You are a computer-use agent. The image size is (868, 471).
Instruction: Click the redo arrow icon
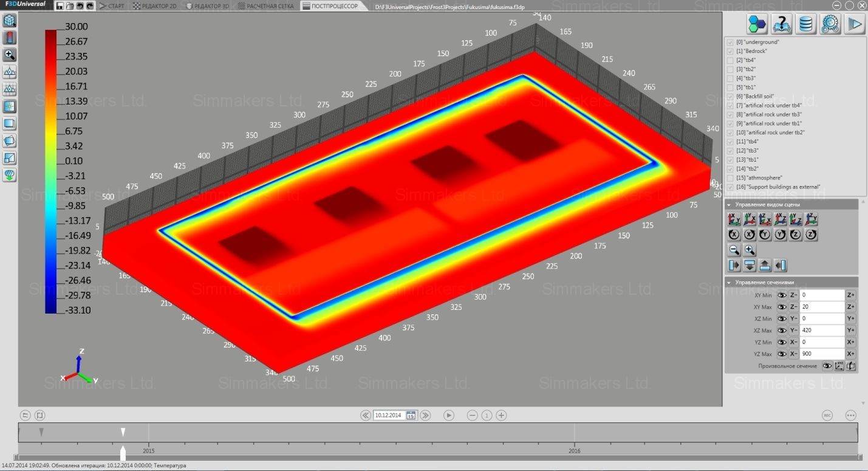coord(90,6)
